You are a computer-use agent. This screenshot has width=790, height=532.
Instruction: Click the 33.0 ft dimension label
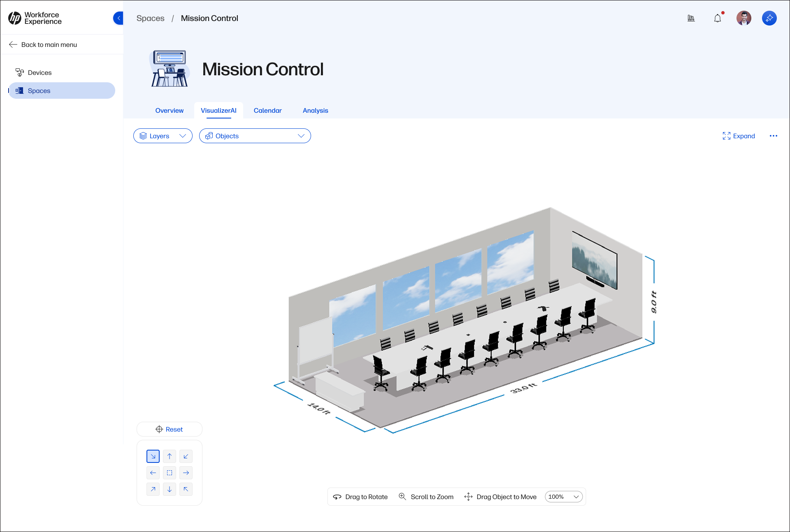click(523, 388)
